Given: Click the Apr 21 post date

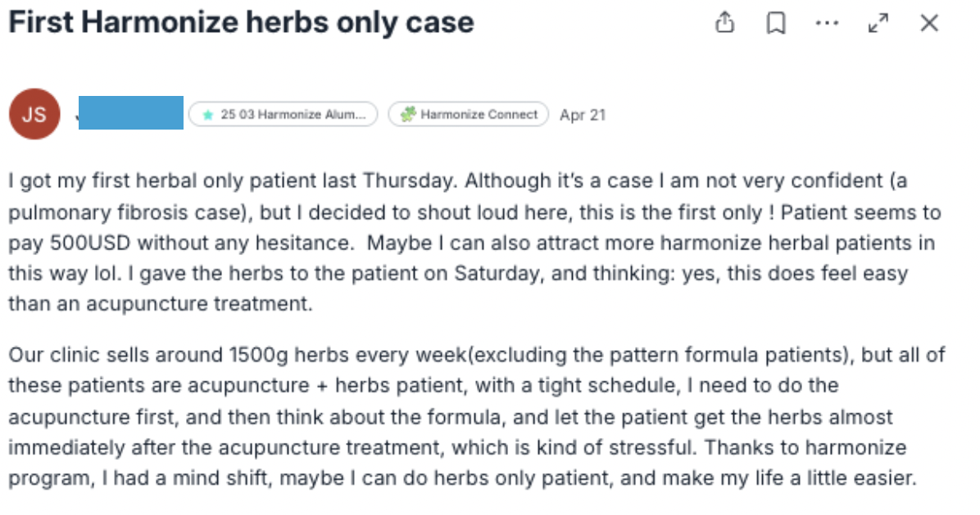Looking at the screenshot, I should (583, 115).
